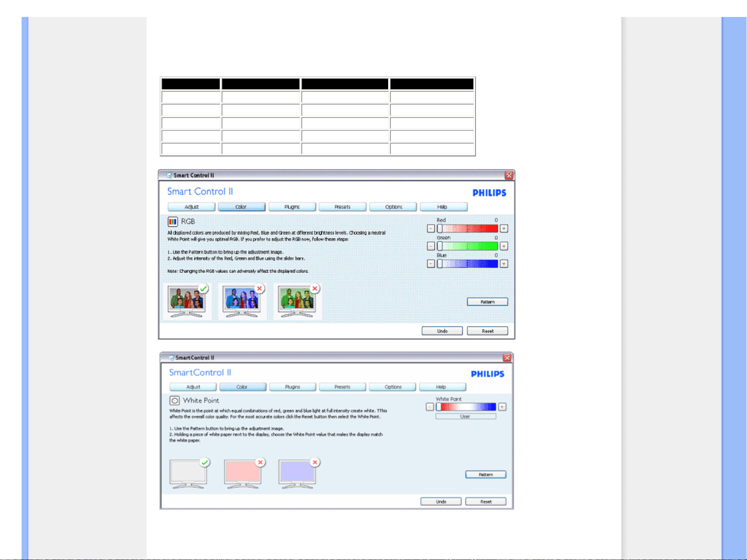Image resolution: width=747 pixels, height=560 pixels.
Task: Click Philips logo in RGB window
Action: [x=490, y=193]
